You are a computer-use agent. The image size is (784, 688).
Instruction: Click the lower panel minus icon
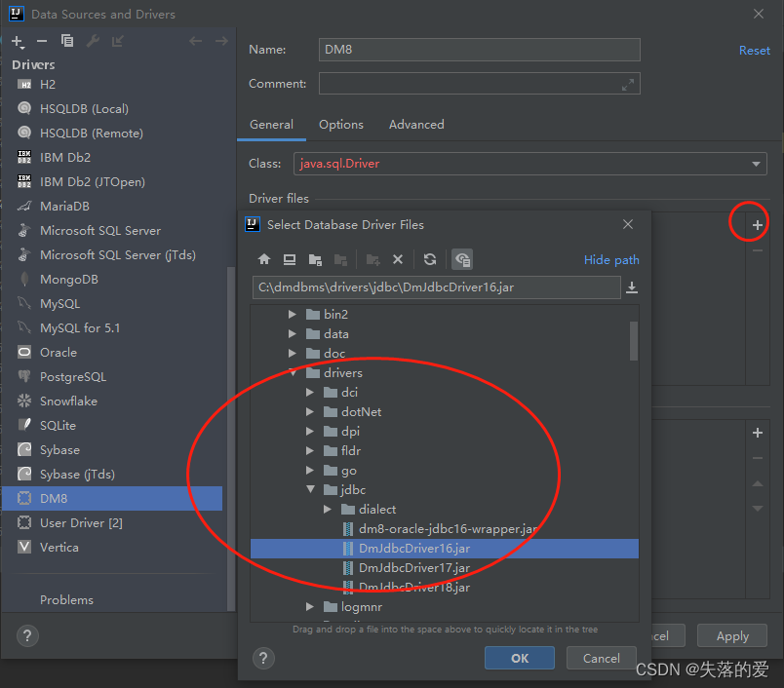coord(758,458)
